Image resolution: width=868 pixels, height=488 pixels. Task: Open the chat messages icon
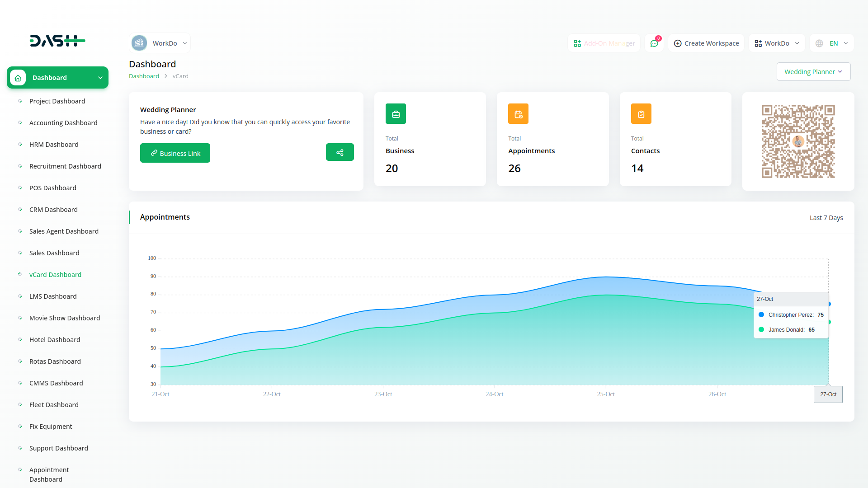[654, 43]
